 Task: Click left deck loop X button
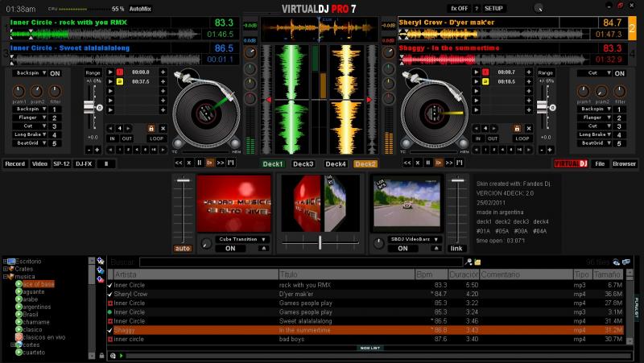[x=163, y=129]
